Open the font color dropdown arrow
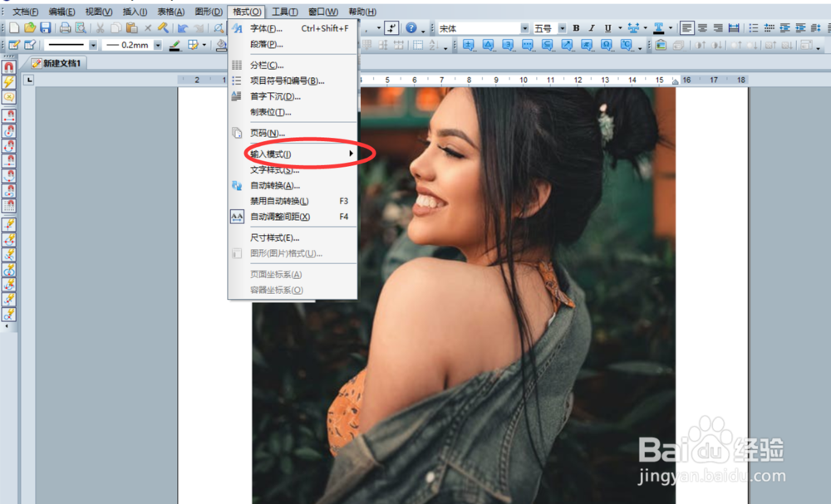Image resolution: width=831 pixels, height=504 pixels. [x=671, y=28]
